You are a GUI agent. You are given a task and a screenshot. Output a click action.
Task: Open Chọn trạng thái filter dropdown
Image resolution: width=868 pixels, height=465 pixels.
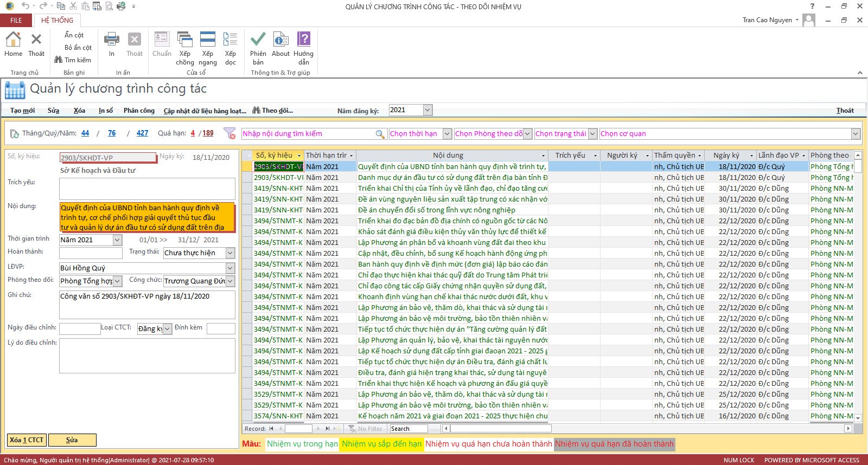[592, 134]
